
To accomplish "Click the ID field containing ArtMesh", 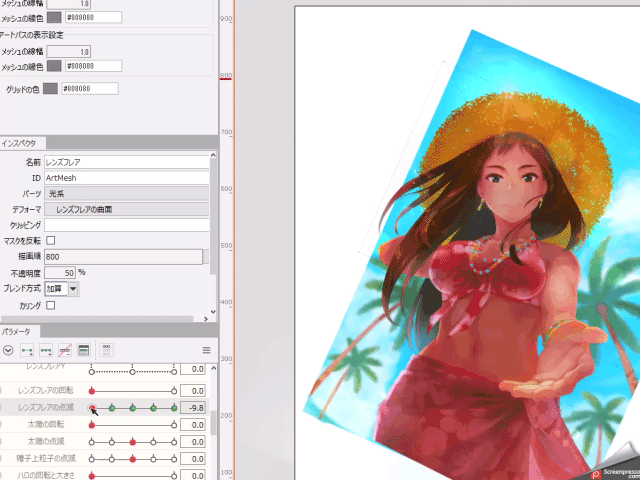I will 127,178.
